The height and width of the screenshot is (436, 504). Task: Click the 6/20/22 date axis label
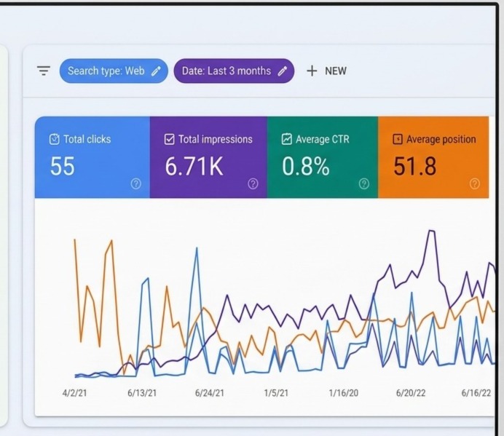411,393
